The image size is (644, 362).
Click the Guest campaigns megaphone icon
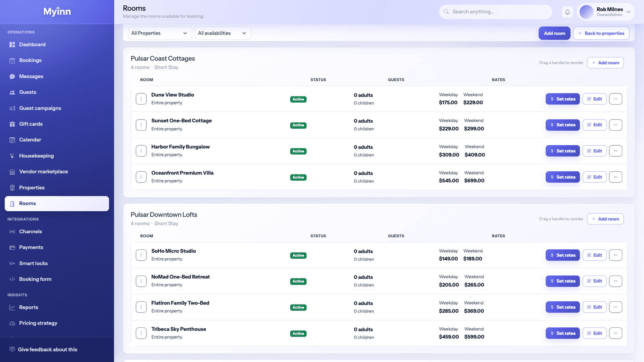tap(12, 108)
